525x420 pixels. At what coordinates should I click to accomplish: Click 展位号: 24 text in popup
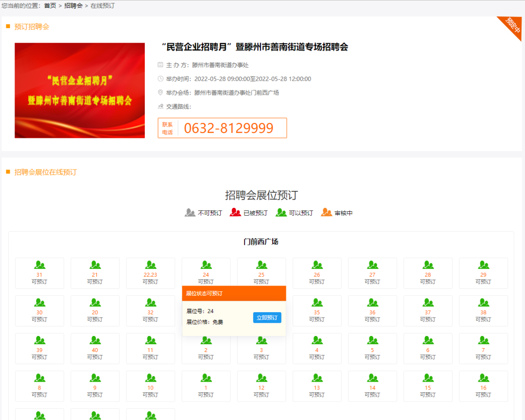click(x=200, y=311)
